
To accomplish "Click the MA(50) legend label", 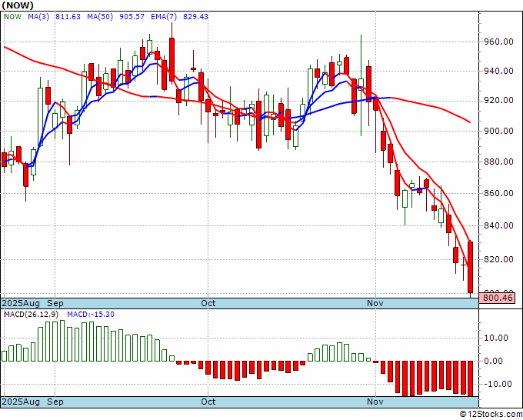I will [100, 16].
